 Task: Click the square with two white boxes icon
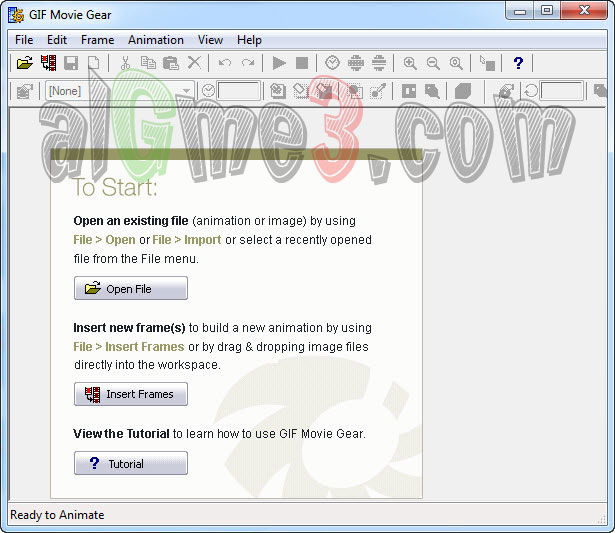point(409,91)
